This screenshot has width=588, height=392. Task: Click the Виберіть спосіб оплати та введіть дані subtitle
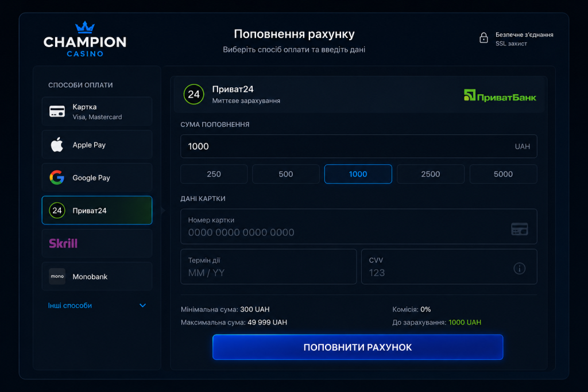coord(294,49)
